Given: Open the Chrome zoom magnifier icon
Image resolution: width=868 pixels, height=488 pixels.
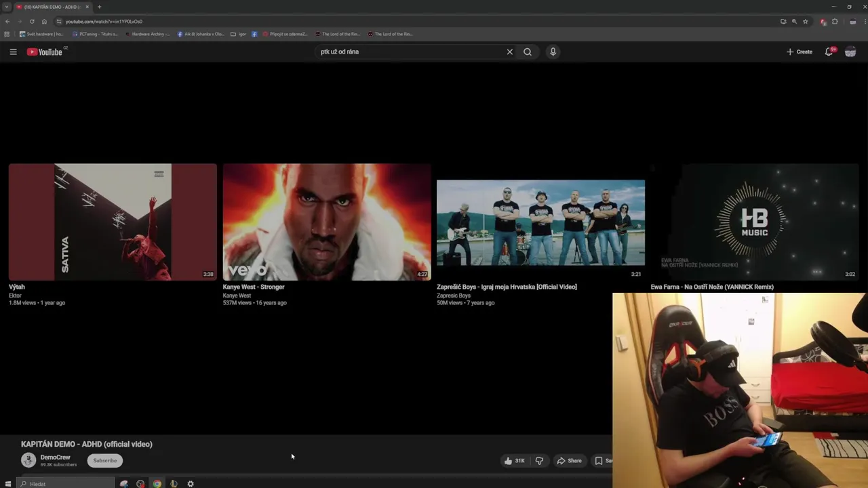Looking at the screenshot, I should pos(794,21).
